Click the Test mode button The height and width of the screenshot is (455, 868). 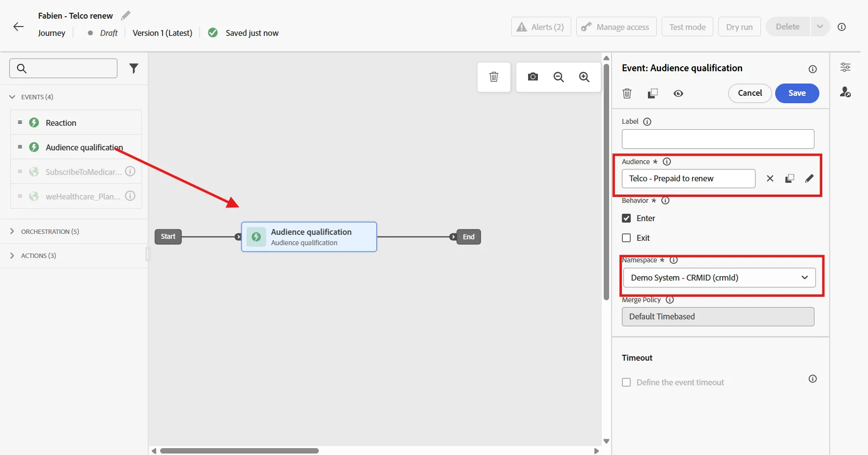click(687, 27)
